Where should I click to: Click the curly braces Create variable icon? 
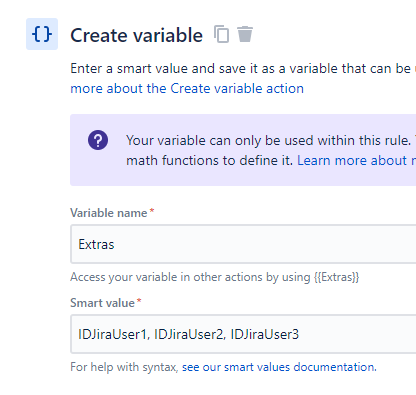tap(42, 34)
